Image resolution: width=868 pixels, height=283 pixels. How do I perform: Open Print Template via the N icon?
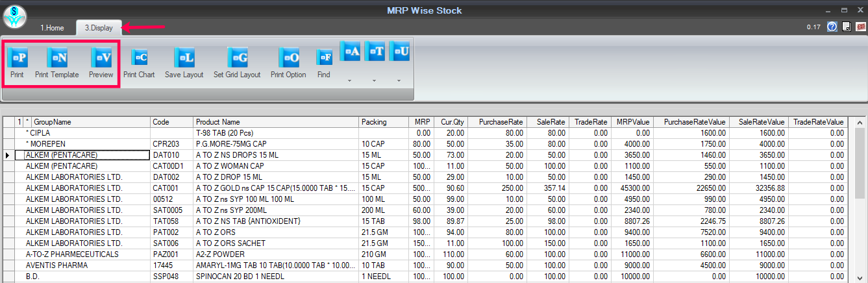[57, 58]
